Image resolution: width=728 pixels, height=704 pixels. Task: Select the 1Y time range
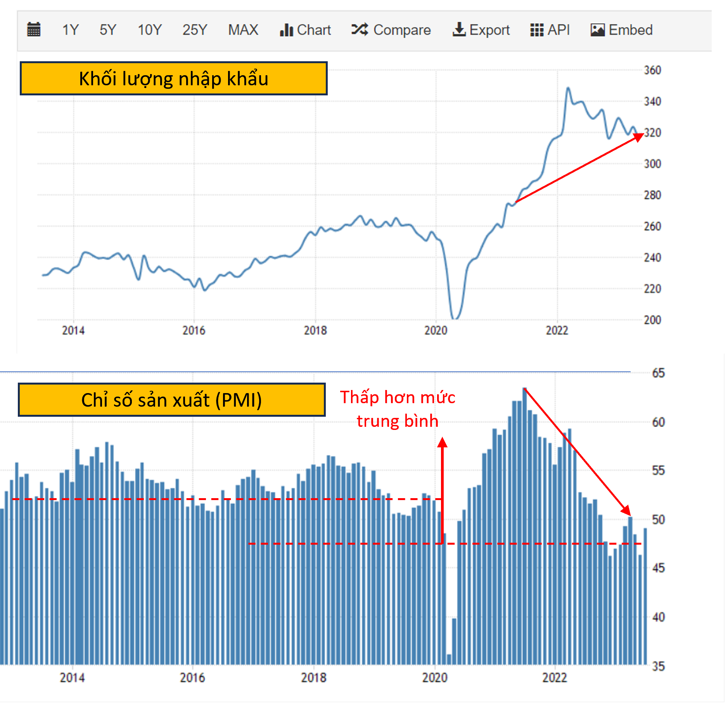click(71, 30)
